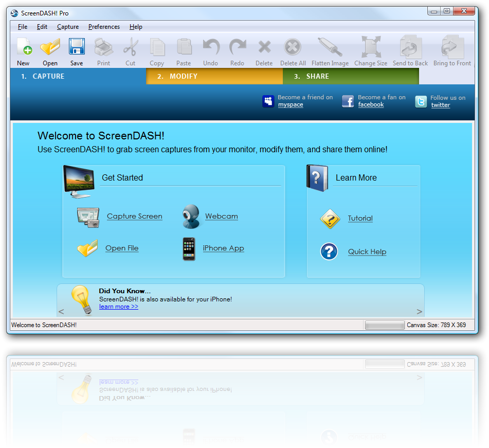Click the Welcome to ScreenDASH! status text
The image size is (489, 448).
(x=44, y=325)
